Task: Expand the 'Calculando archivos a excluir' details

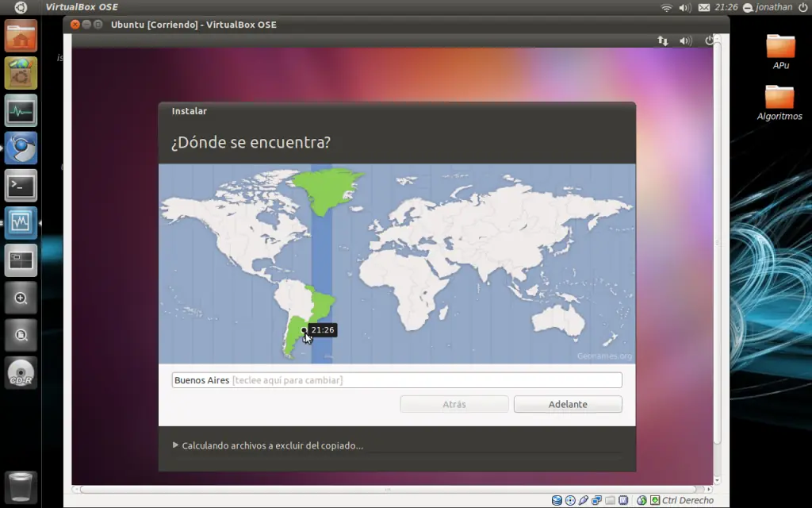Action: 175,444
